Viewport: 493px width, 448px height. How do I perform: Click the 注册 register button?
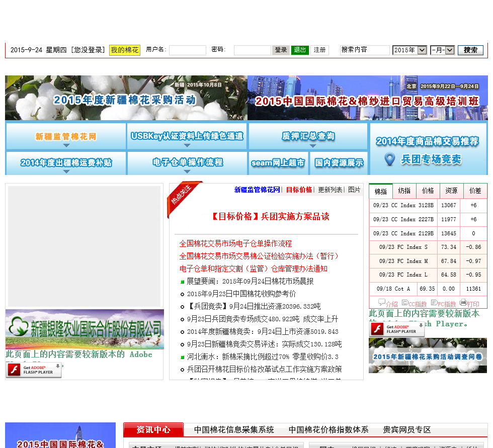(319, 50)
